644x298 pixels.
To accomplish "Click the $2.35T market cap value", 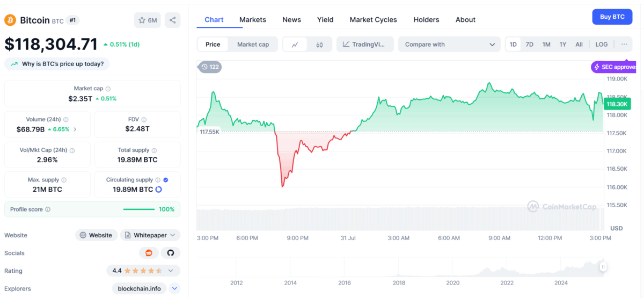I will (x=80, y=99).
